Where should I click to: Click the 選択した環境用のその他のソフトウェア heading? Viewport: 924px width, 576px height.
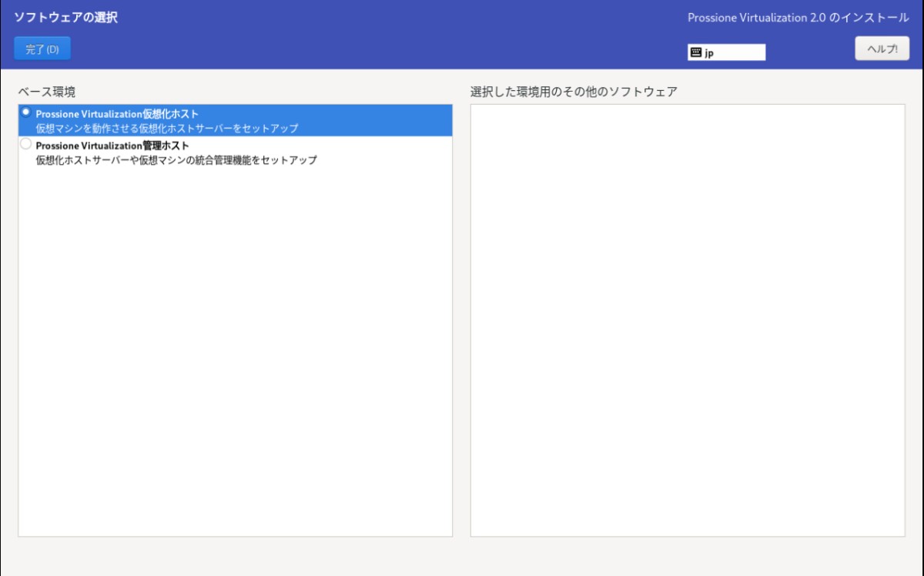574,92
